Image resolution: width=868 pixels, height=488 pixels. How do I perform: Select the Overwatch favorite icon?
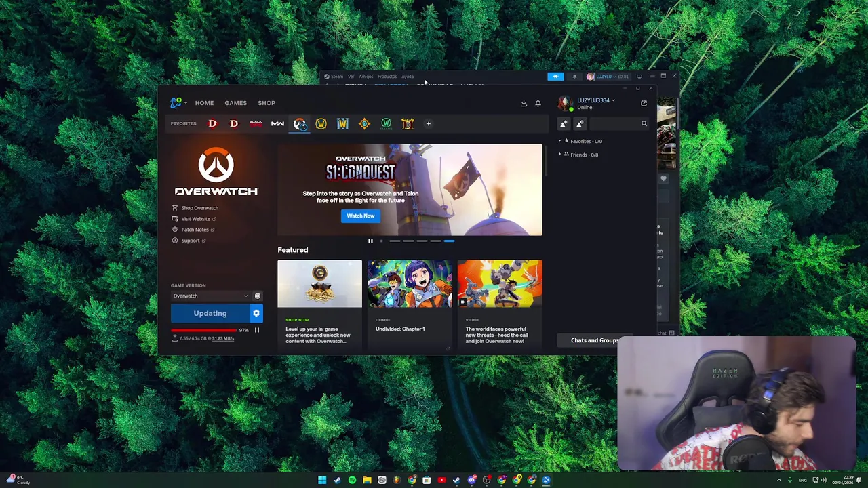299,124
